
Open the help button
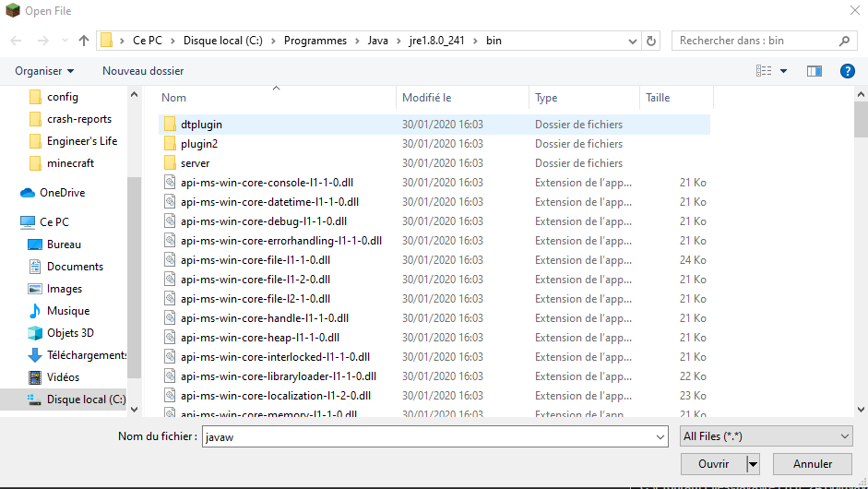tap(847, 71)
